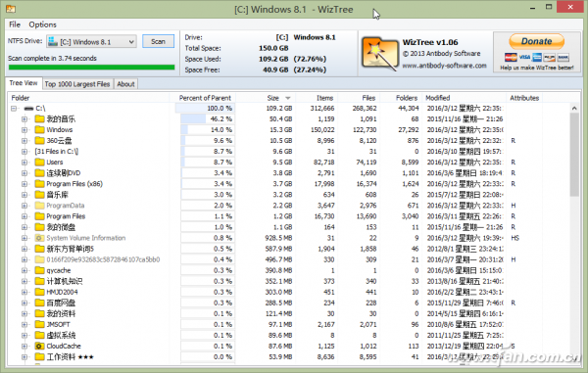Expand the Users folder node
Screen dimensions: 588x373
pyautogui.click(x=24, y=163)
